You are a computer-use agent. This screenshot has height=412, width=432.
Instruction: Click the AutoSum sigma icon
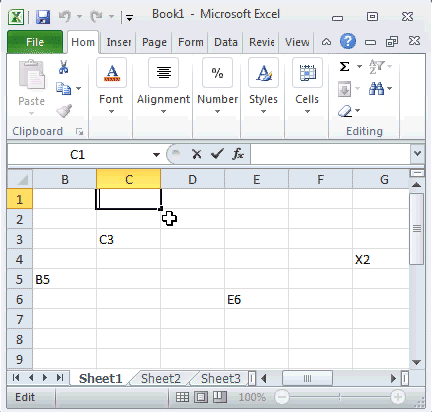345,66
